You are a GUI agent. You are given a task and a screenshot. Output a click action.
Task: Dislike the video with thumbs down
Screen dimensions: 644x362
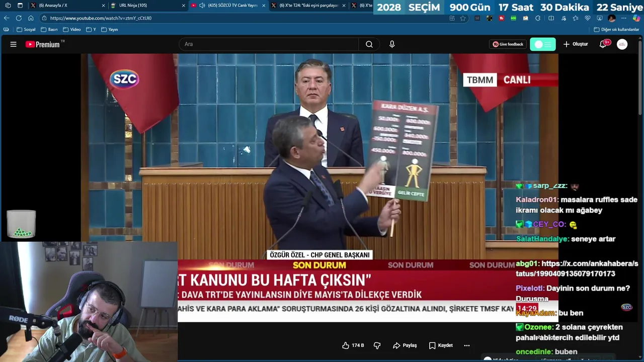click(377, 345)
